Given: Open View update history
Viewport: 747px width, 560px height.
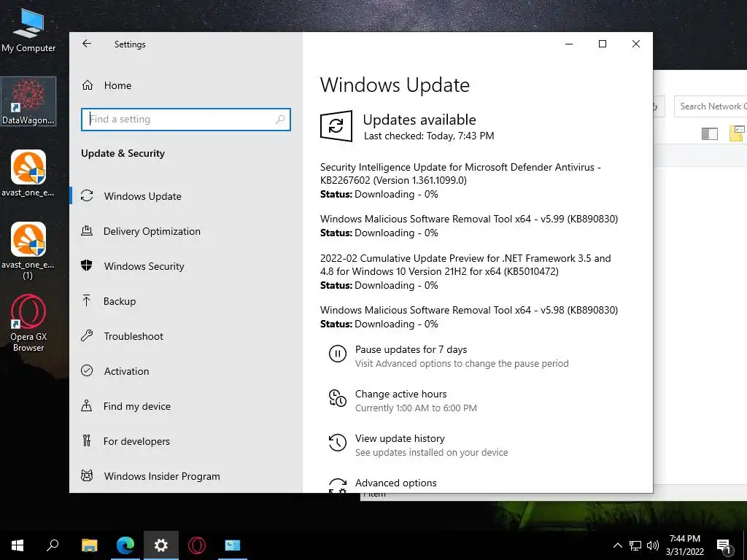Looking at the screenshot, I should 400,438.
